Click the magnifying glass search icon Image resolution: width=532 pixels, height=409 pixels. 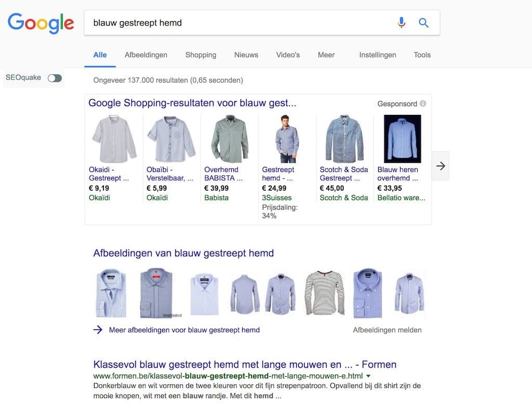(x=423, y=23)
